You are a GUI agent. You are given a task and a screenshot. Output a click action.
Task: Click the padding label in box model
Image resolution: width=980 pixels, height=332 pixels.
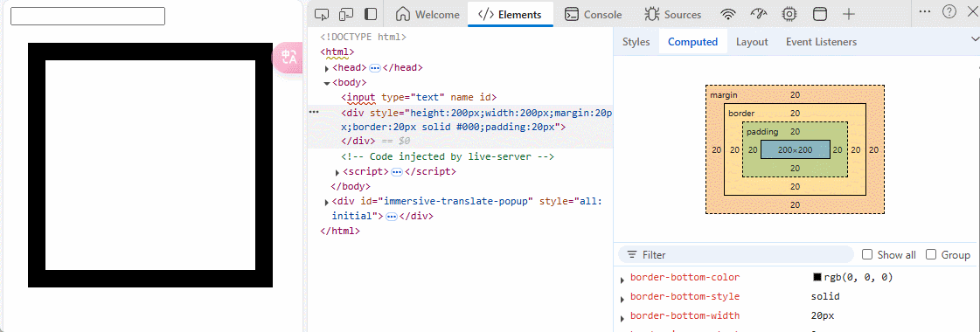point(761,132)
